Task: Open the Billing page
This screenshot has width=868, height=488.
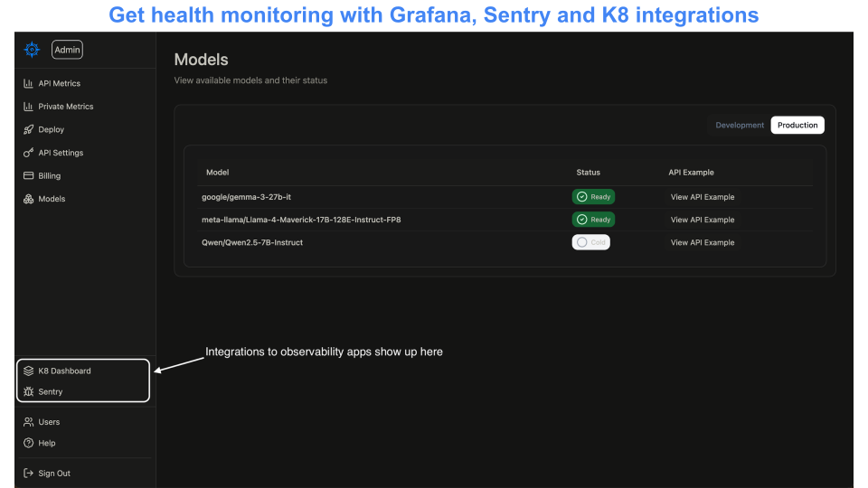Action: tap(49, 176)
